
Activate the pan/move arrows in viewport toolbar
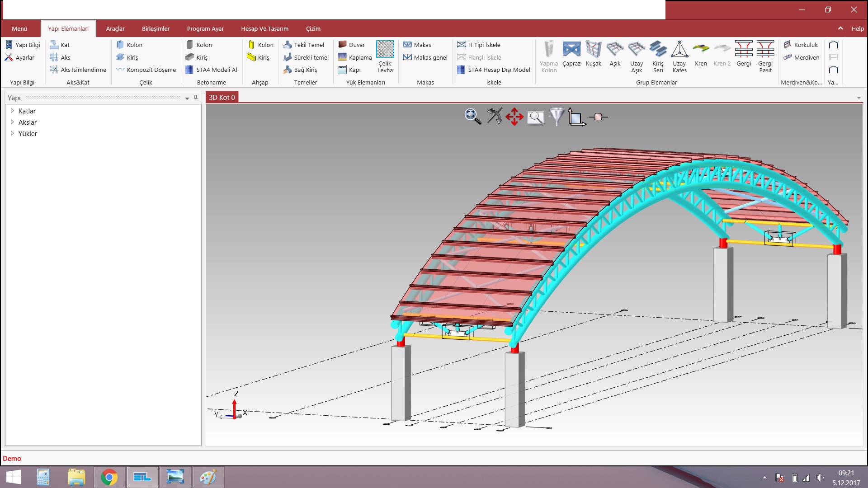pyautogui.click(x=514, y=117)
